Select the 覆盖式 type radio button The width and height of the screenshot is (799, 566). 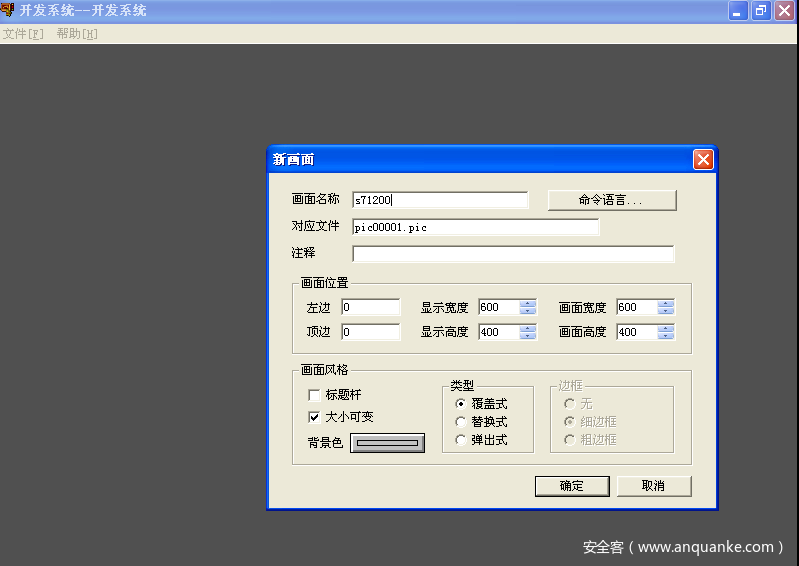pyautogui.click(x=461, y=404)
